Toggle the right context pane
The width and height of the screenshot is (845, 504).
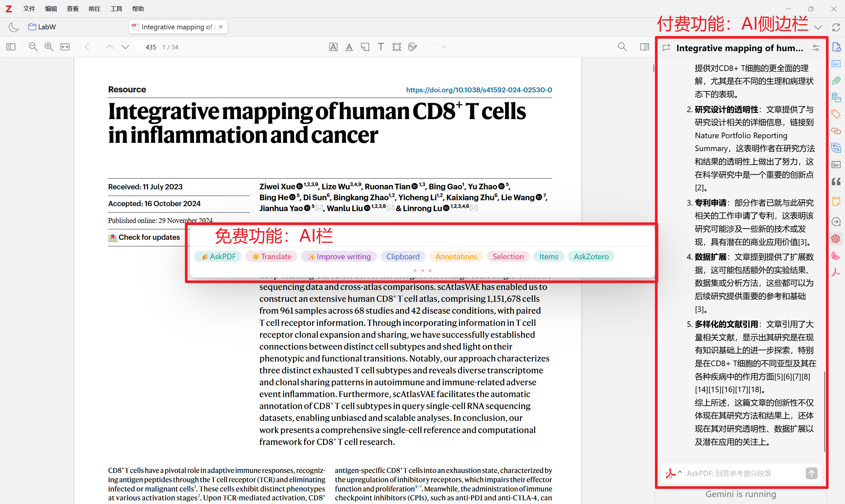645,47
